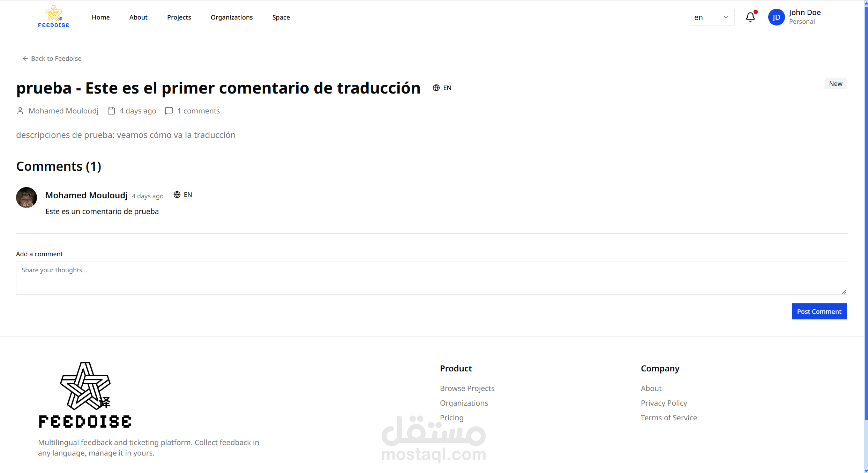Click the Feedoise star logo in header
This screenshot has width=868, height=473.
[54, 16]
